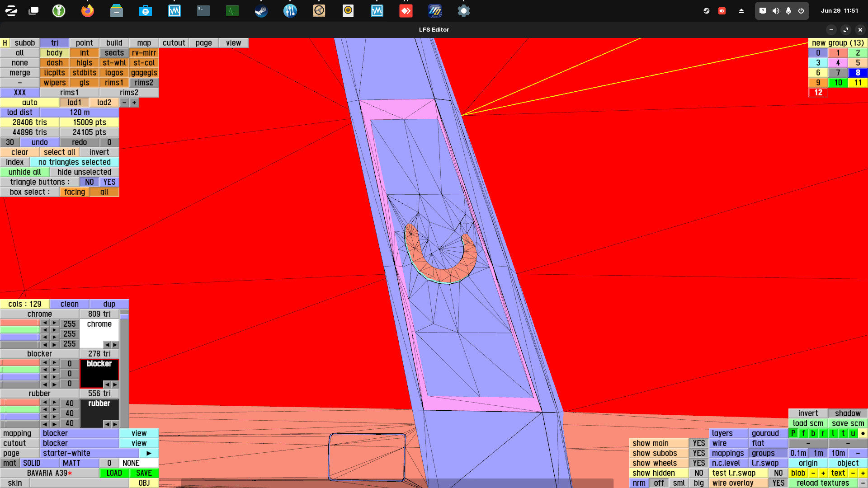
Task: Click the volume icon in system tray
Action: click(776, 11)
